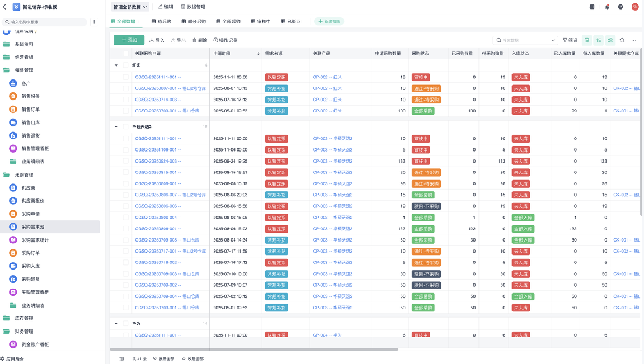The image size is (644, 364).
Task: Tick the select-all checkbox in table header
Action: tap(126, 54)
